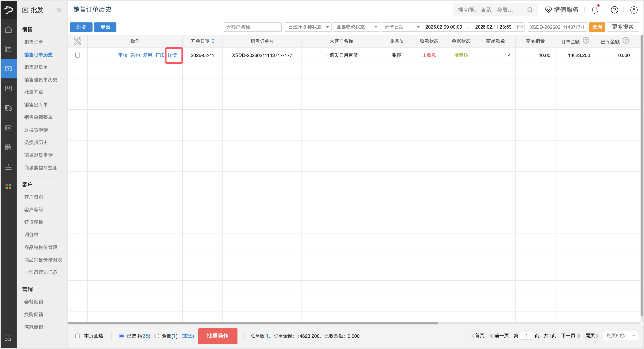Image resolution: width=644 pixels, height=349 pixels.
Task: Switch to 销售退货单 in the sales menu
Action: (36, 67)
